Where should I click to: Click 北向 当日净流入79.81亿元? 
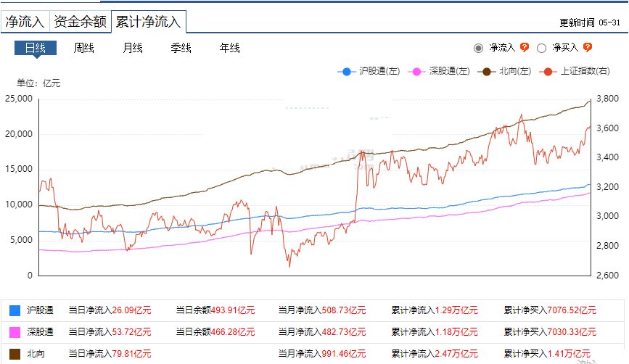point(110,354)
